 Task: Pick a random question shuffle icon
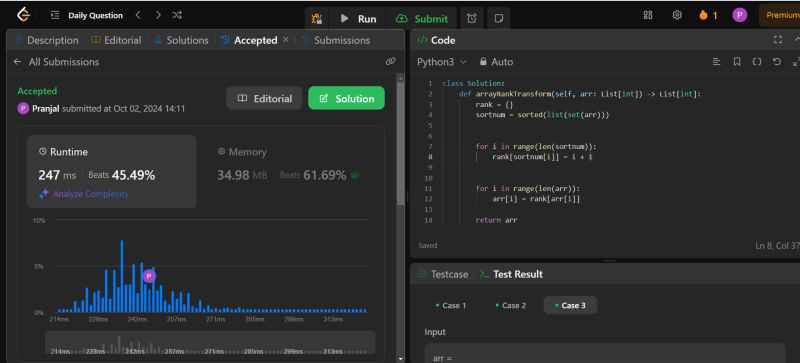(x=177, y=15)
